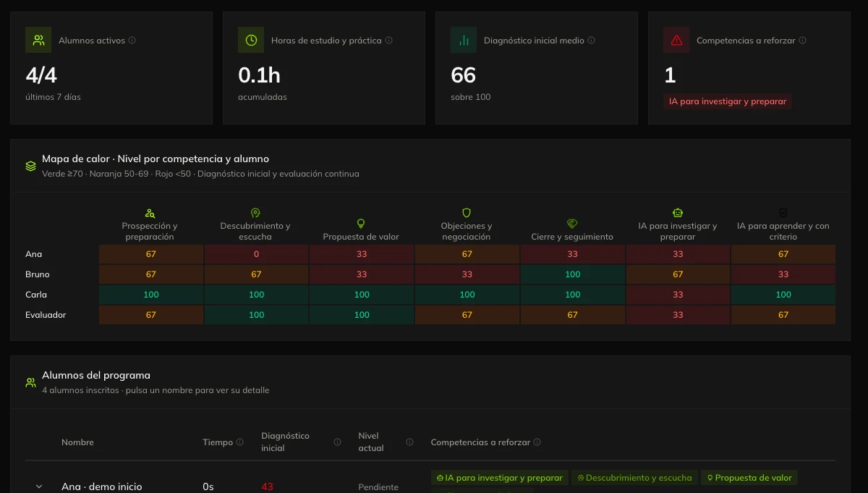868x493 pixels.
Task: Click Ana's Pendiente level status
Action: 378,487
